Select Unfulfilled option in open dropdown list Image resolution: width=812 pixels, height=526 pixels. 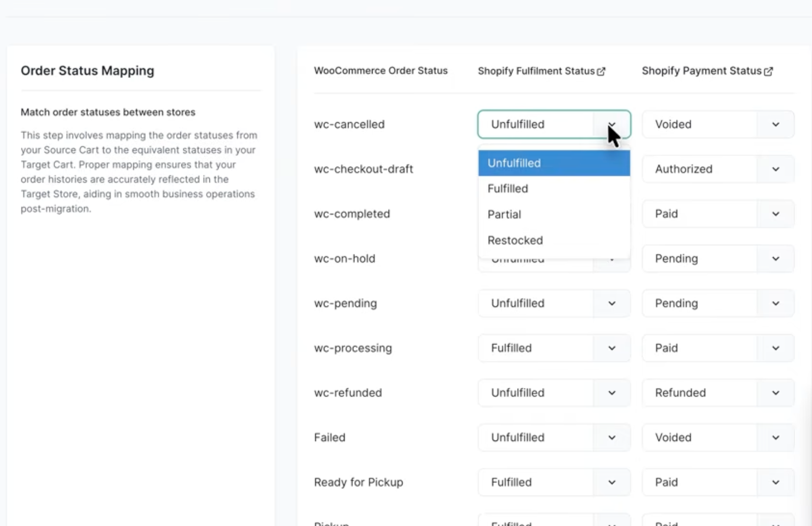pos(554,163)
